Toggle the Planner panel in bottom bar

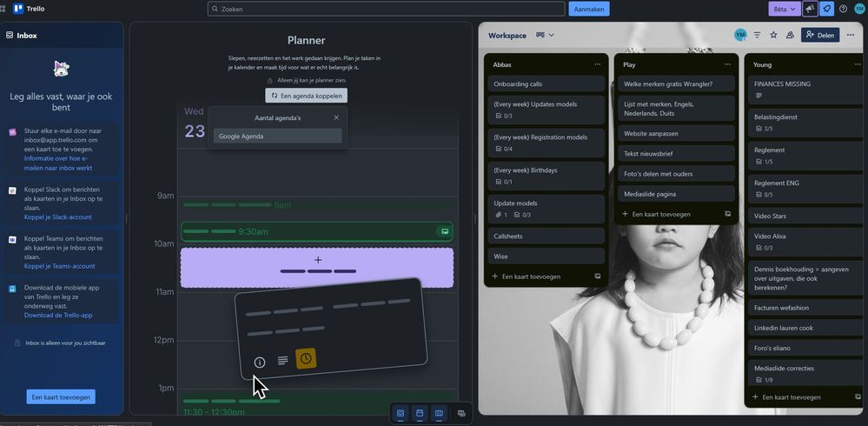[420, 413]
